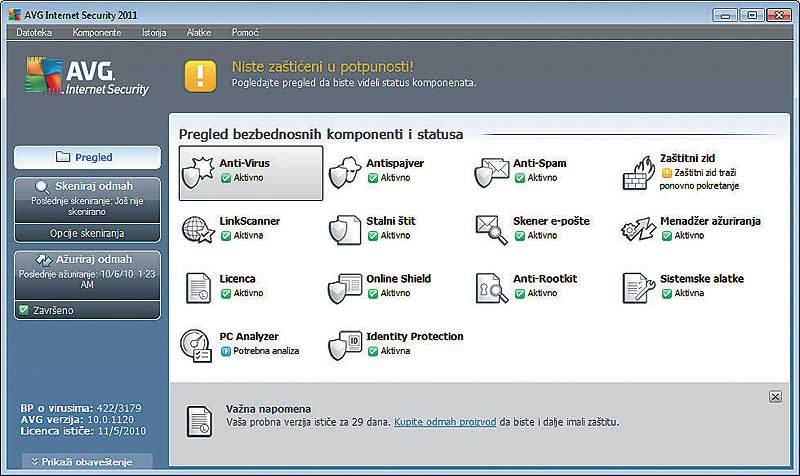
Task: Click the Završeno update status bar
Action: 87,310
